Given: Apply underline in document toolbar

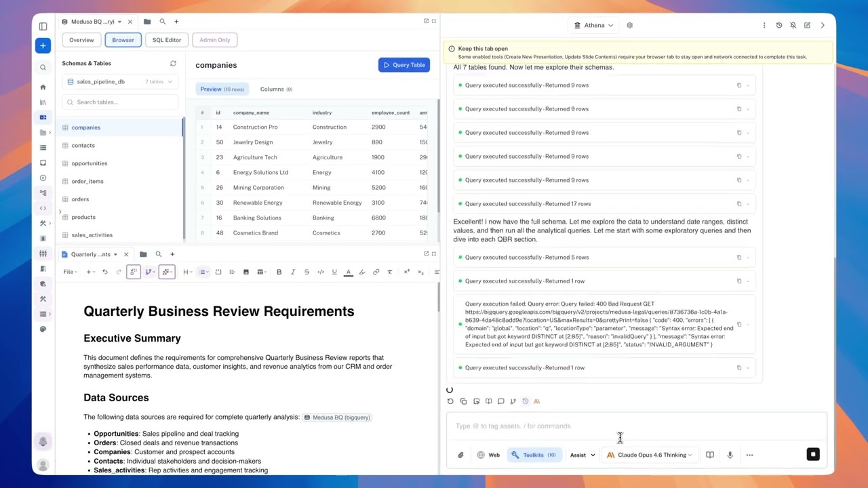Looking at the screenshot, I should pos(334,272).
